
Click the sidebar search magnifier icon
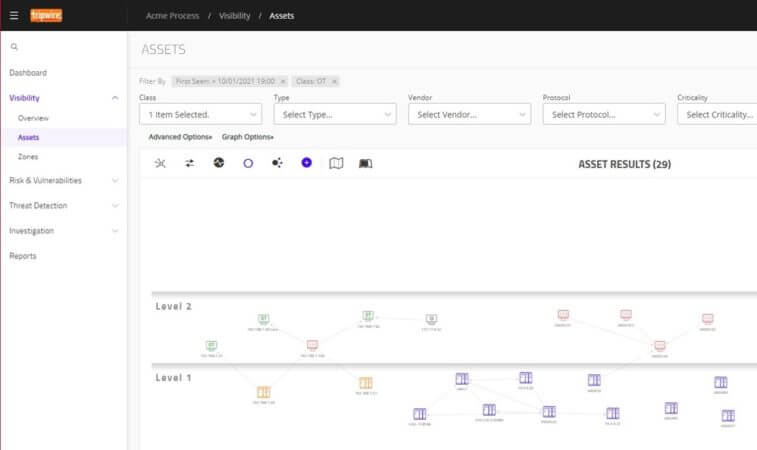pos(14,47)
